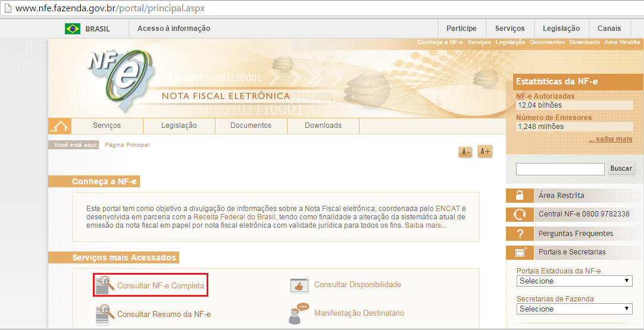The height and width of the screenshot is (330, 644).
Task: Click the Consultar NF-e Completa magnifier icon
Action: 105,284
